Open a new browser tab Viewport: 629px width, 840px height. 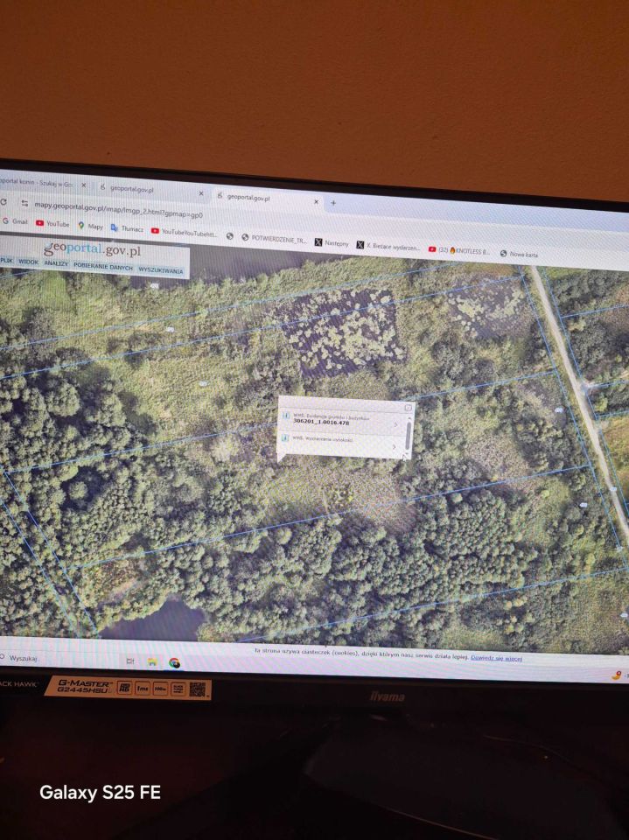pyautogui.click(x=333, y=203)
